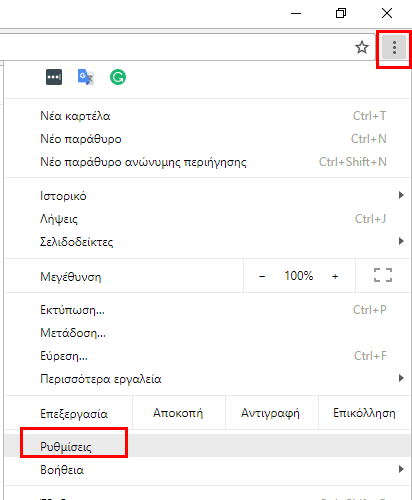
Task: Enter fullscreen mode via the fullscreen icon
Action: coord(383,275)
